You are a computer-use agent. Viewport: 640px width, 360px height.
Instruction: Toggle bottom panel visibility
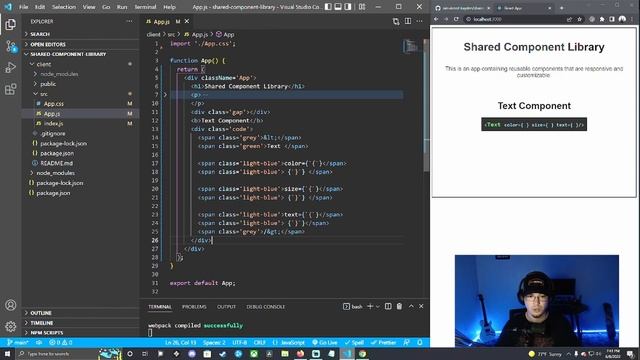[338, 7]
